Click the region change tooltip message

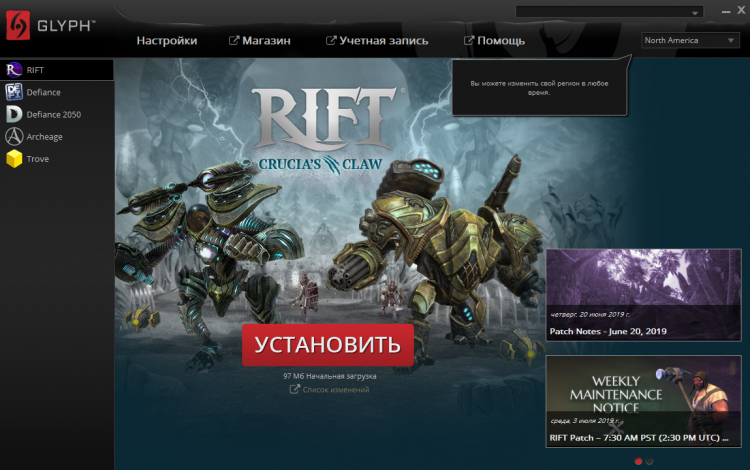pyautogui.click(x=539, y=87)
